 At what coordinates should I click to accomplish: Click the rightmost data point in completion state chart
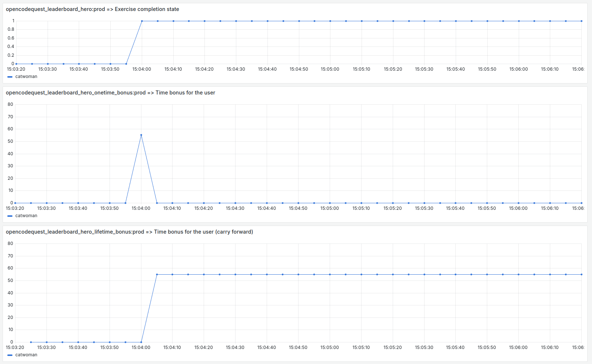[x=581, y=21]
